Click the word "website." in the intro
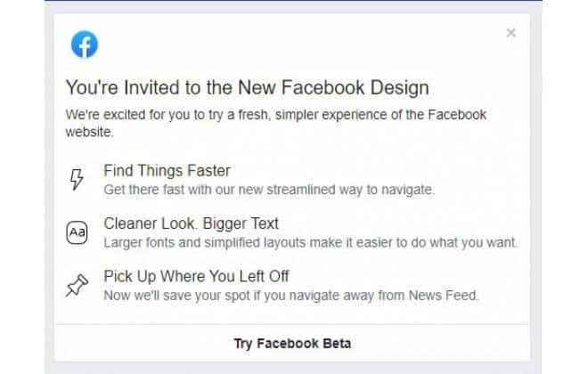Screen dimensions: 588x374 [x=90, y=132]
